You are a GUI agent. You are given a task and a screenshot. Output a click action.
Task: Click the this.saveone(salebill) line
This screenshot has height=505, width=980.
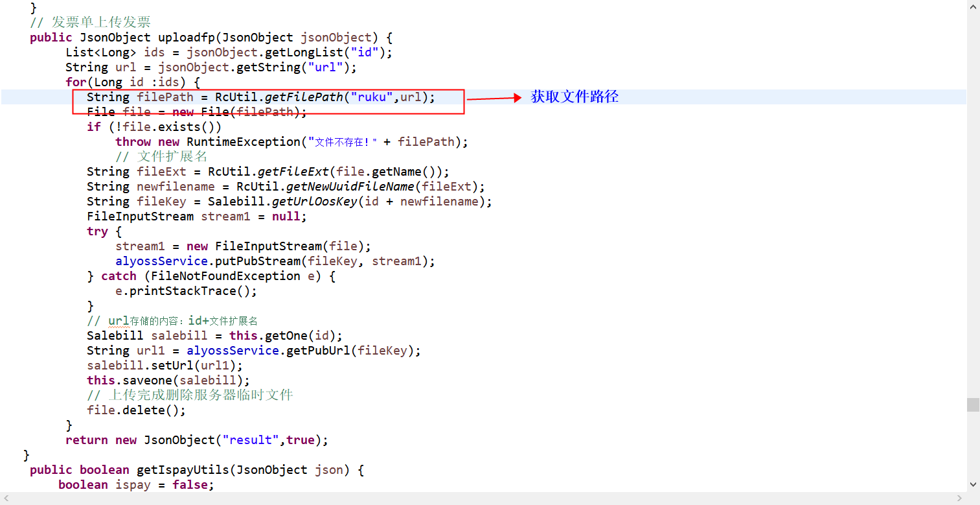click(168, 381)
